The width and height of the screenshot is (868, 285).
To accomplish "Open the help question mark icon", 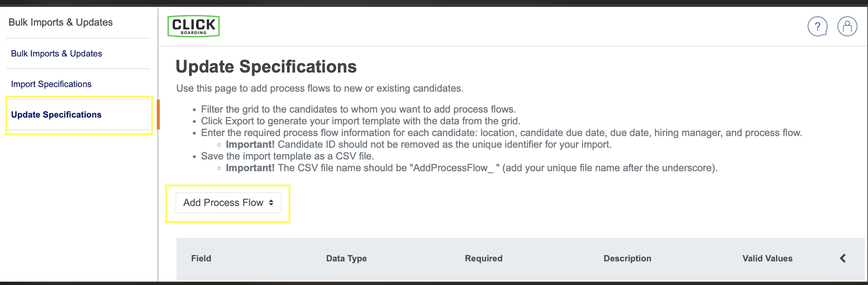I will point(817,26).
